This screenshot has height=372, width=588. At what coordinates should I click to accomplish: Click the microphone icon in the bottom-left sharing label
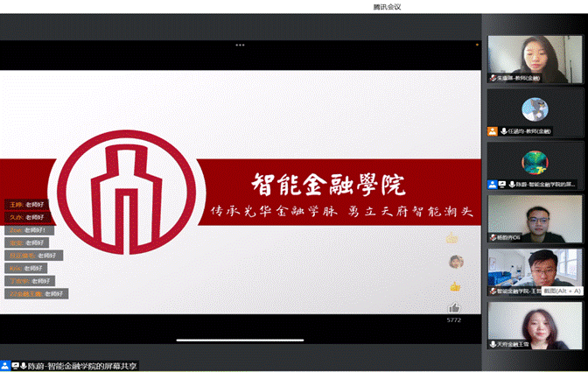[24, 366]
